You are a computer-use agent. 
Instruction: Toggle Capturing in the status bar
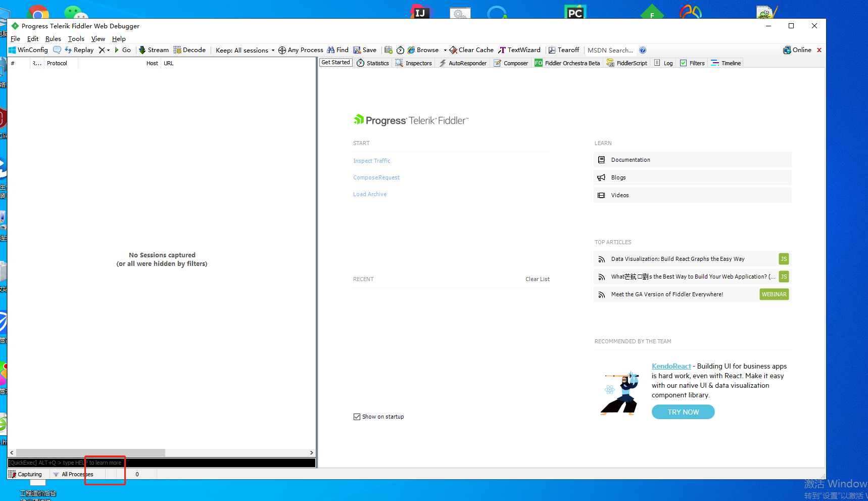pyautogui.click(x=26, y=474)
